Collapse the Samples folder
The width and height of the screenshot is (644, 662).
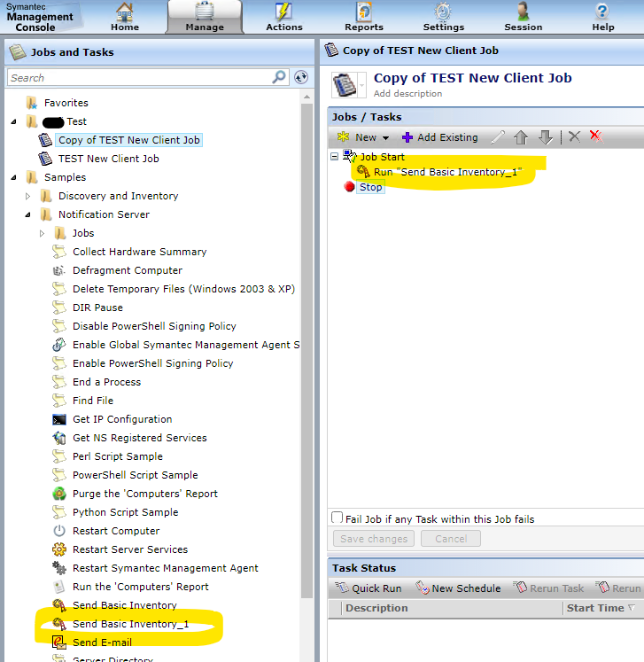pos(14,177)
